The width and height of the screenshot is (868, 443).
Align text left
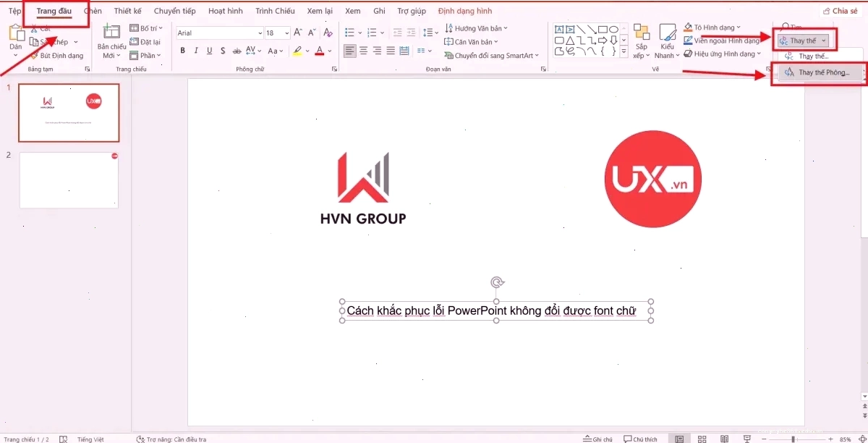click(350, 51)
